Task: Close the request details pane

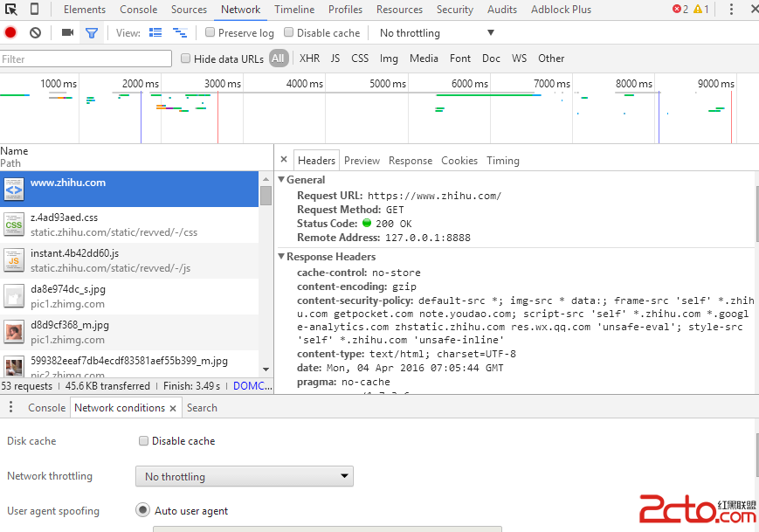Action: click(x=284, y=159)
